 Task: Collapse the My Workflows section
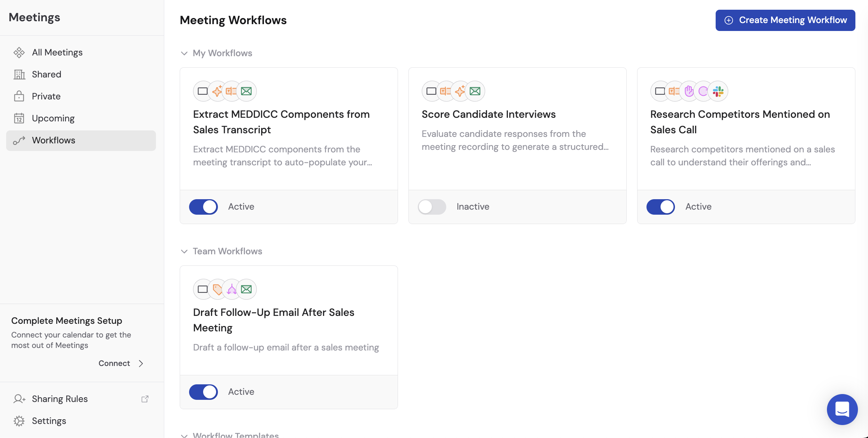click(x=184, y=53)
